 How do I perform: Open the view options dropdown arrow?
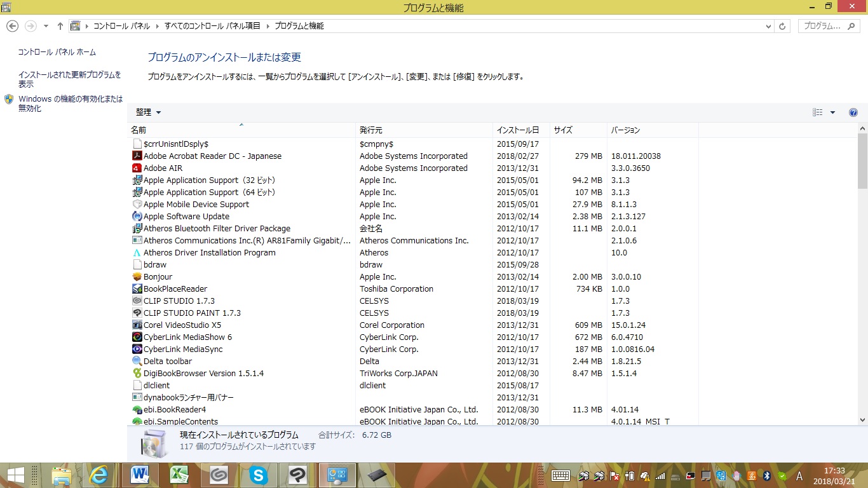point(832,112)
